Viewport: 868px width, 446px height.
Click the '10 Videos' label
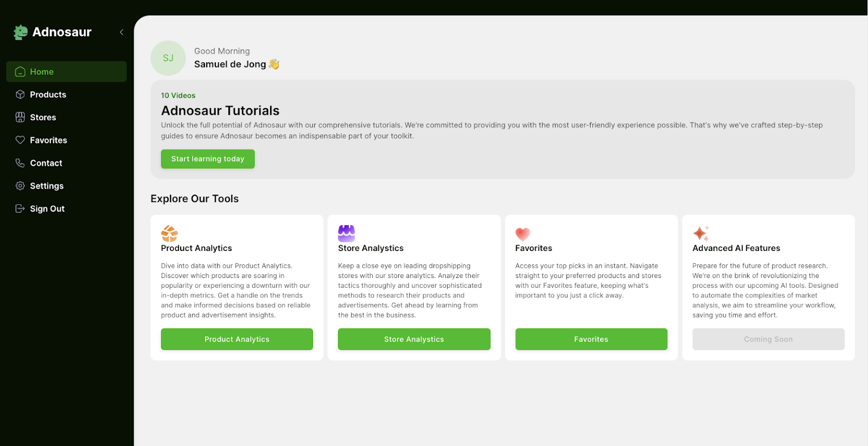pos(178,95)
